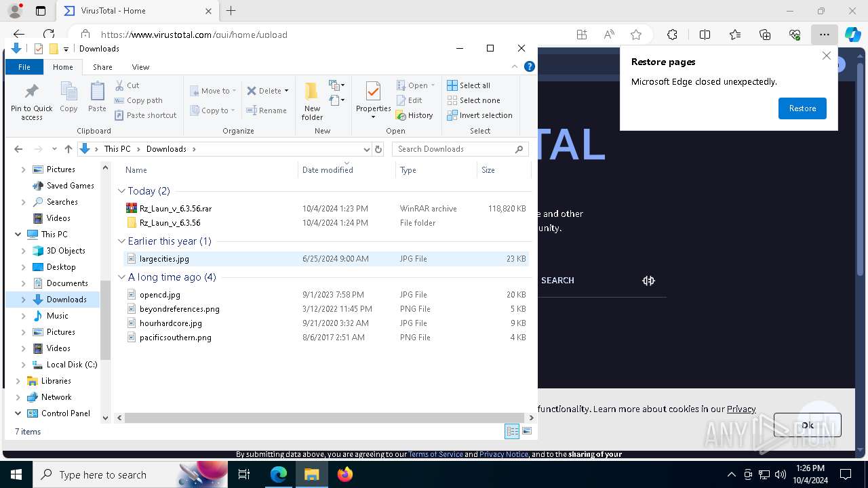This screenshot has width=868, height=488.
Task: Click Select all in the ribbon
Action: (x=469, y=85)
